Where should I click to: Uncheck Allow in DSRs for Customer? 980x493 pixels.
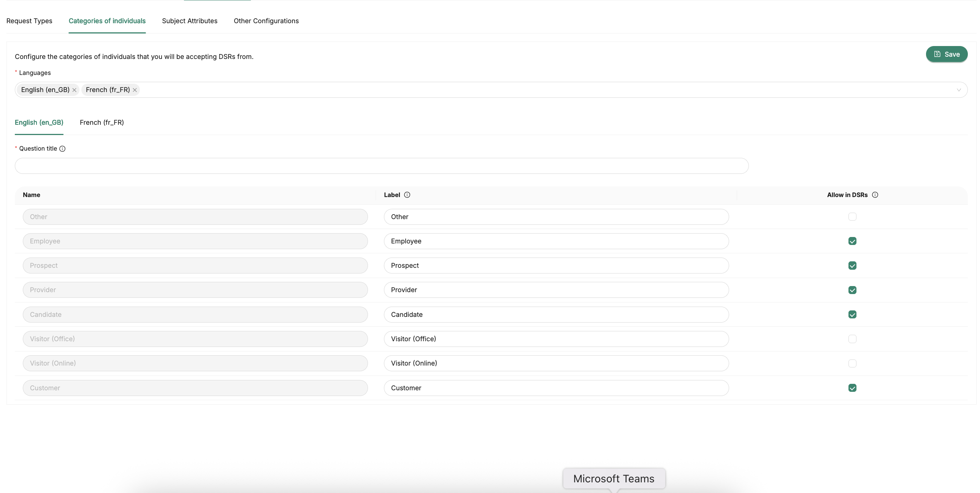852,388
